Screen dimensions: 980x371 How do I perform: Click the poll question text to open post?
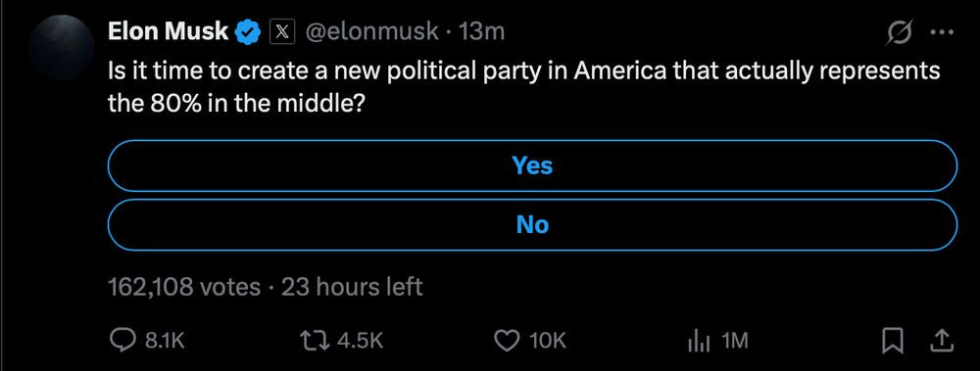(523, 87)
